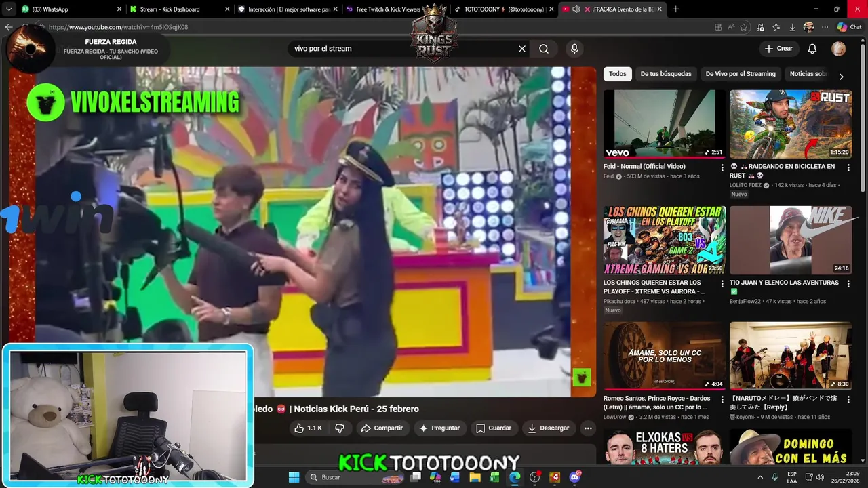Switch to the TOTOTOOONY TikTok tab
Image resolution: width=868 pixels, height=488 pixels.
click(504, 9)
